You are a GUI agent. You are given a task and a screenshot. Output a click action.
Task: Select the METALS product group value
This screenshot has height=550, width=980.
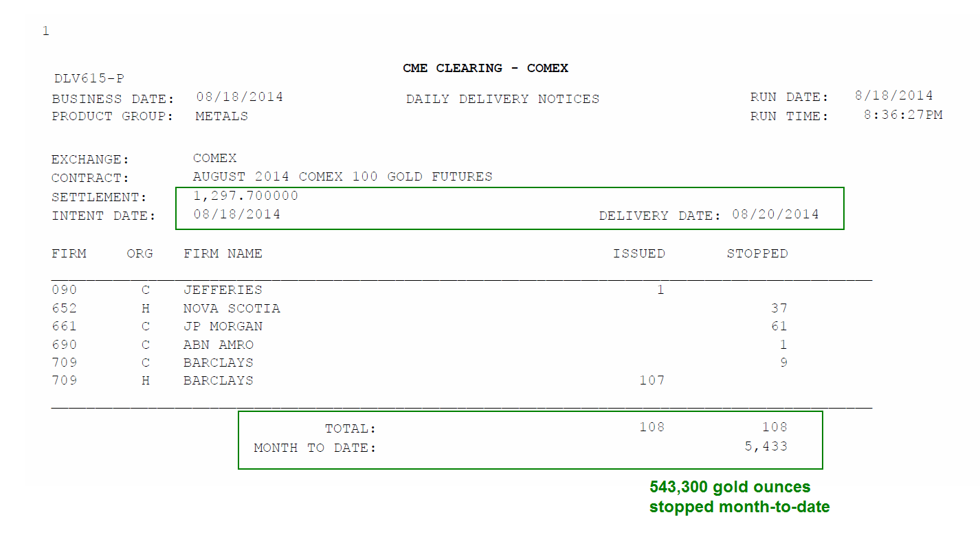pos(221,116)
